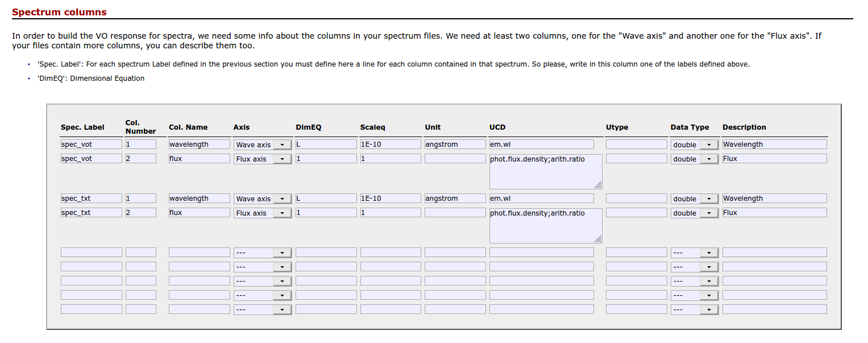The width and height of the screenshot is (868, 343).
Task: Open the Data Type dropdown for spec_txt wavelength row
Action: [x=694, y=199]
